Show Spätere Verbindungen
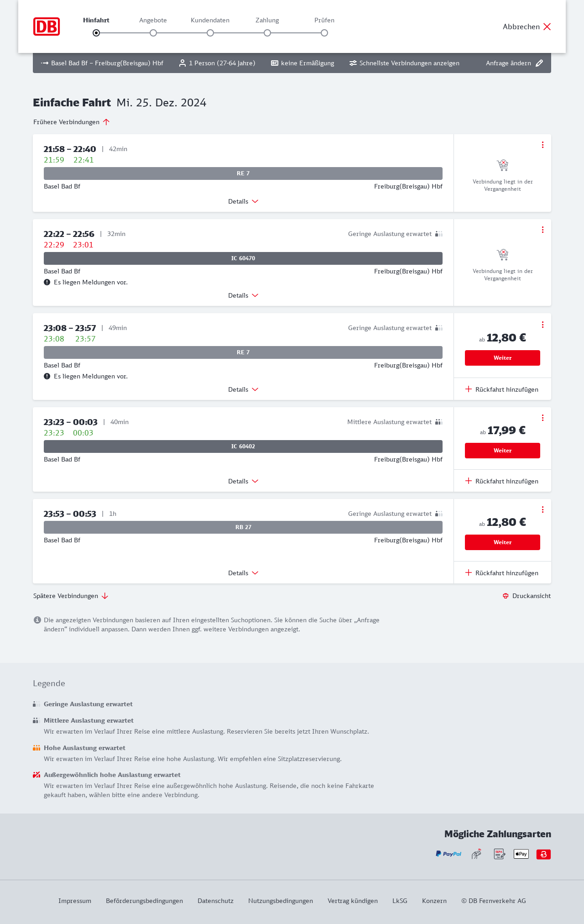This screenshot has width=584, height=924. [71, 596]
